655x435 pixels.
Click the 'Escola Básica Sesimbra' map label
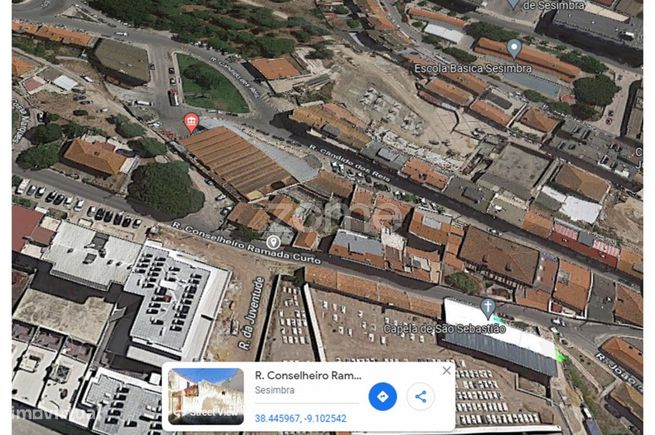[473, 69]
